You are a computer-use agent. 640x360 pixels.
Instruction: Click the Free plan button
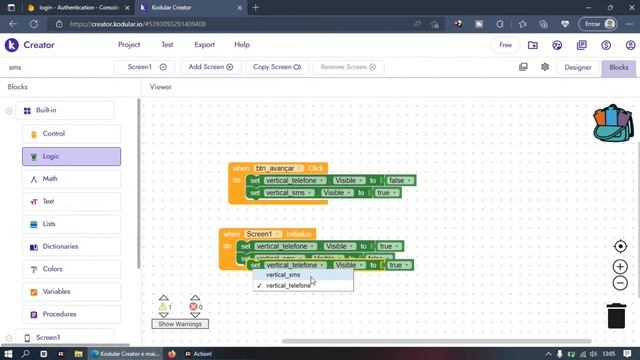(505, 45)
